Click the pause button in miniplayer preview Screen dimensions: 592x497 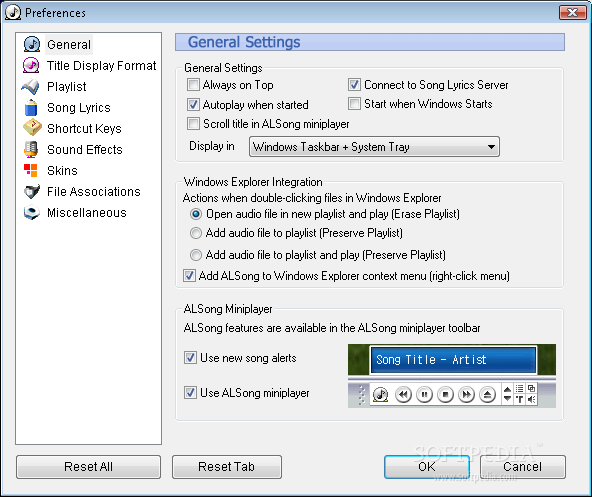(x=424, y=395)
